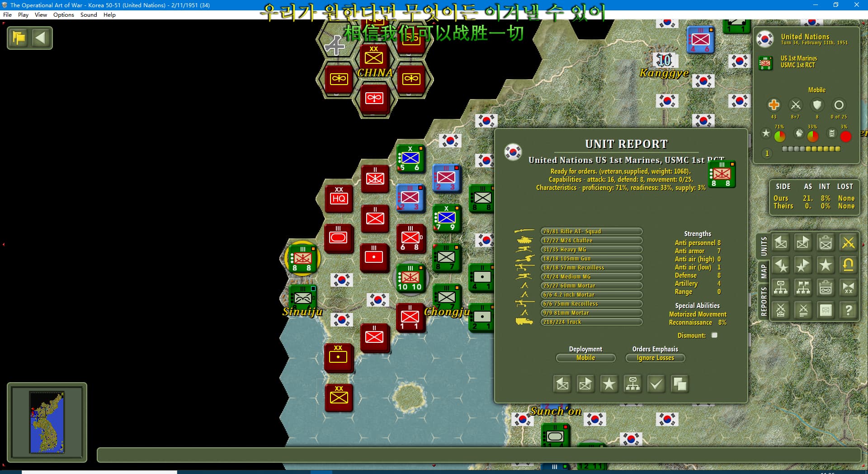
Task: Click next formation star-arrow icon
Action: click(x=803, y=265)
